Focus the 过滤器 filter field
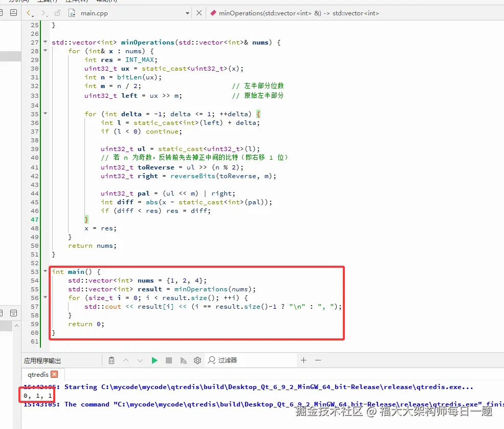 (251, 360)
